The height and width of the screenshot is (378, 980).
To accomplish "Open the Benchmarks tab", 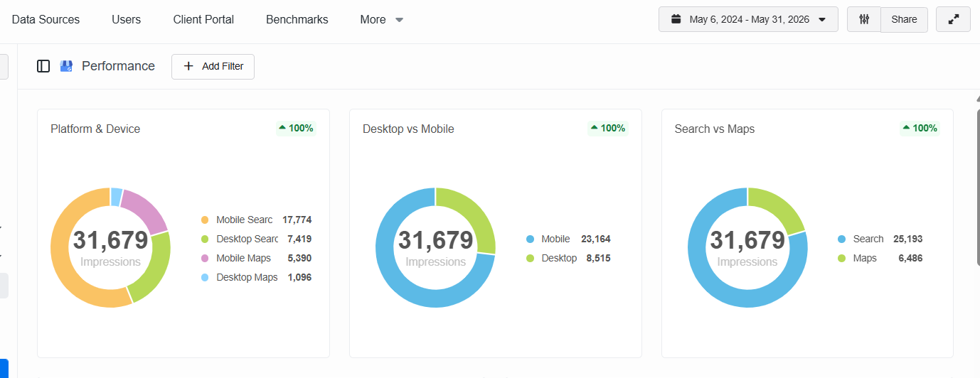I will pos(297,20).
